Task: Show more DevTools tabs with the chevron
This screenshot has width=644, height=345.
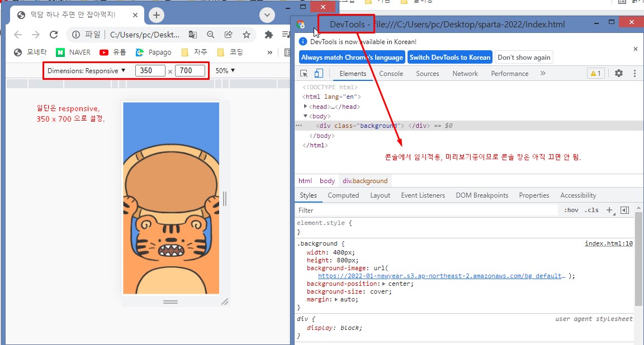Action: pos(543,74)
